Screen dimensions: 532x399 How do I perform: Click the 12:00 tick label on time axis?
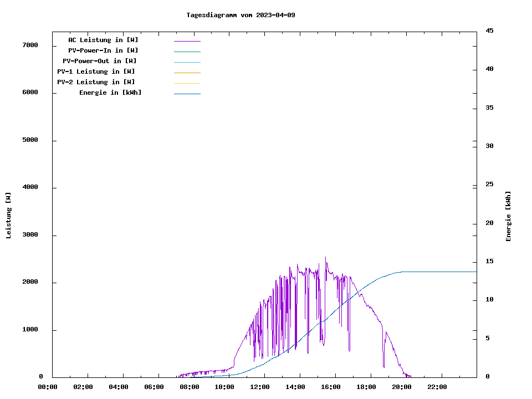pos(260,387)
